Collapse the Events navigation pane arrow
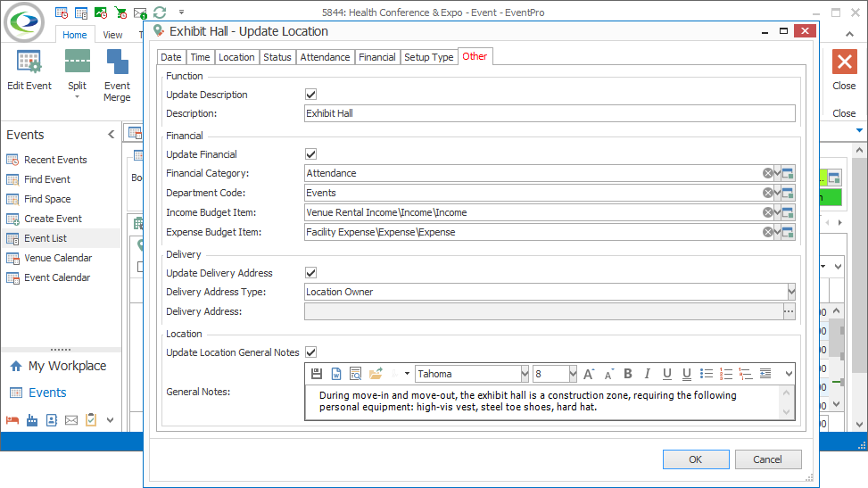This screenshot has height=488, width=868. [x=112, y=135]
